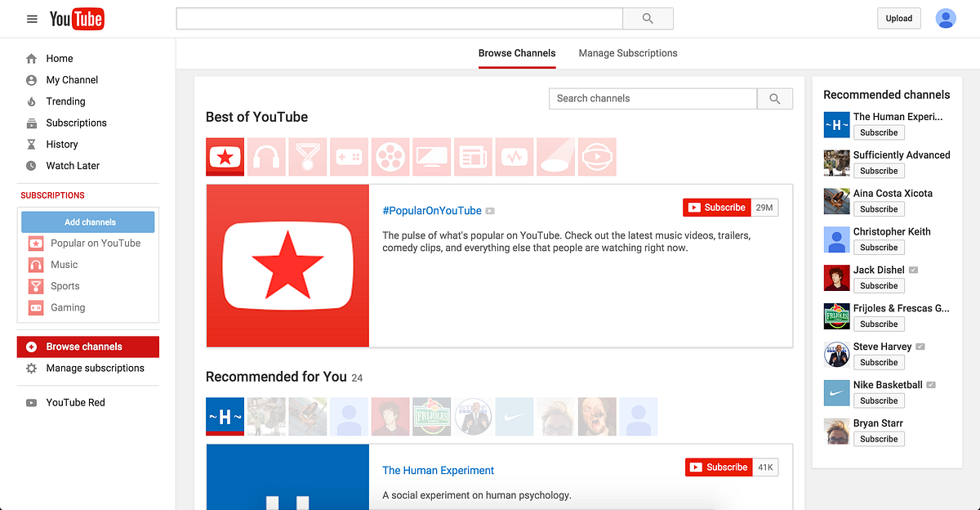Select the Nike swoosh in recommended carousel
The width and height of the screenshot is (980, 510).
coord(514,417)
